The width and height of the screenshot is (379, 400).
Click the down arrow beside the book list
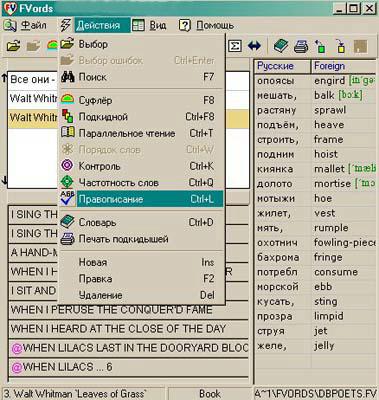4,180
